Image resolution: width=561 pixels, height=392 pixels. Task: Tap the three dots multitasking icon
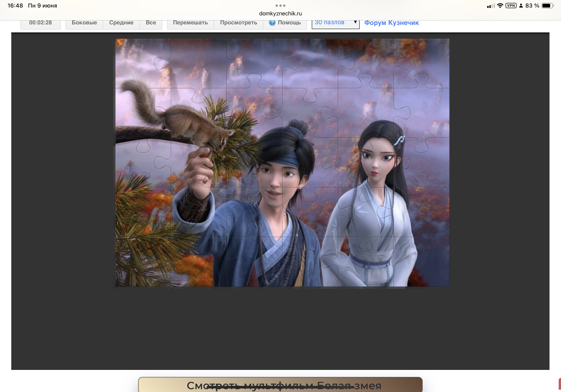pyautogui.click(x=280, y=6)
